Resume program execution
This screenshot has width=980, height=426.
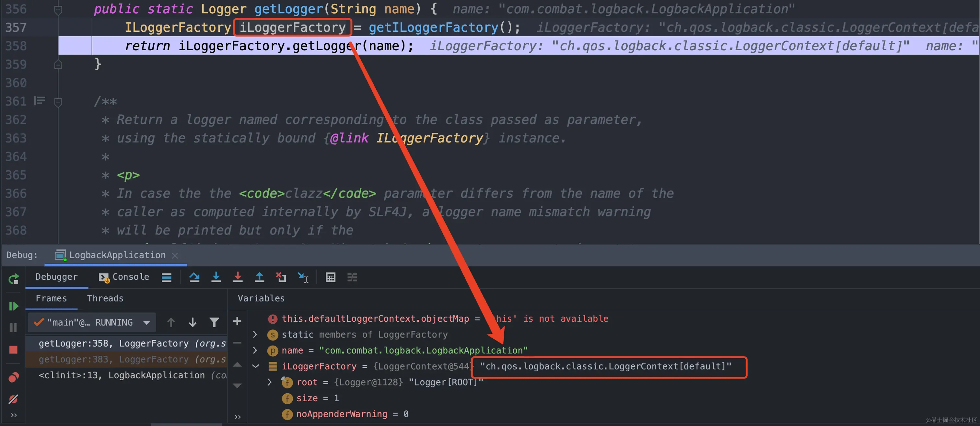(x=13, y=306)
